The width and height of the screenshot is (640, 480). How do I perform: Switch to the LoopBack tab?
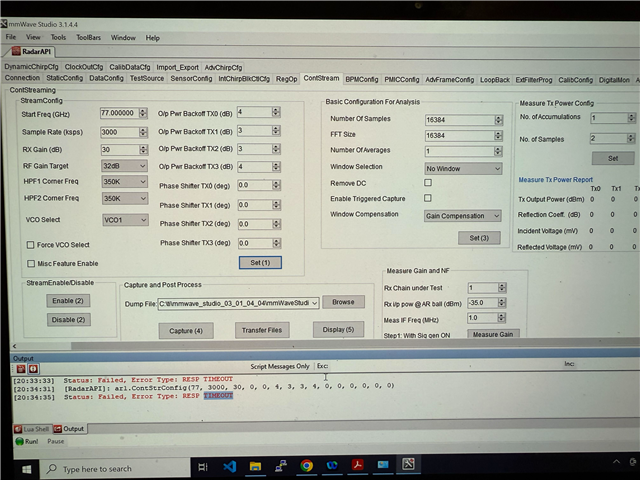tap(495, 80)
